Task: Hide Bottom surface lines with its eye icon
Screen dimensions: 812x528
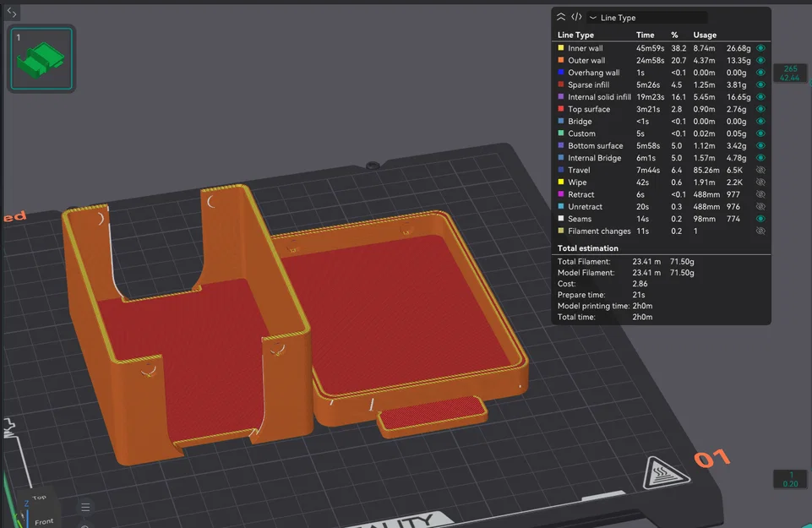Action: [x=760, y=145]
